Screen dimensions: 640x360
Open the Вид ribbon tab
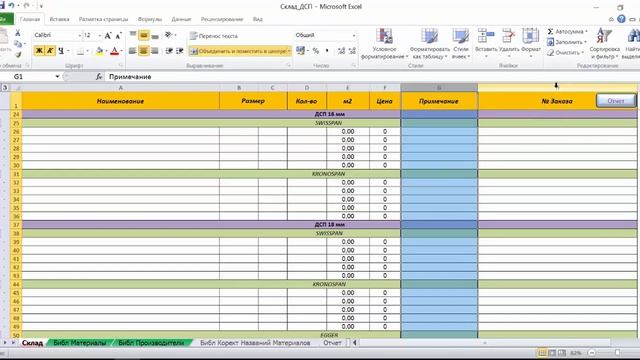258,19
